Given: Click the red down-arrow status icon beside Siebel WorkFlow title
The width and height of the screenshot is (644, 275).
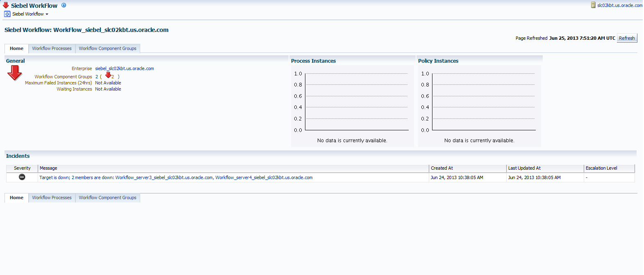Looking at the screenshot, I should pyautogui.click(x=6, y=5).
